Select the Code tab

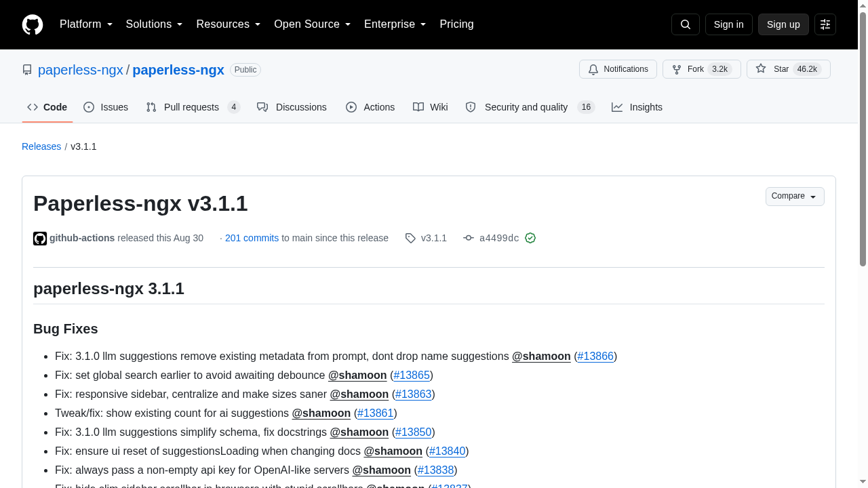pyautogui.click(x=47, y=107)
